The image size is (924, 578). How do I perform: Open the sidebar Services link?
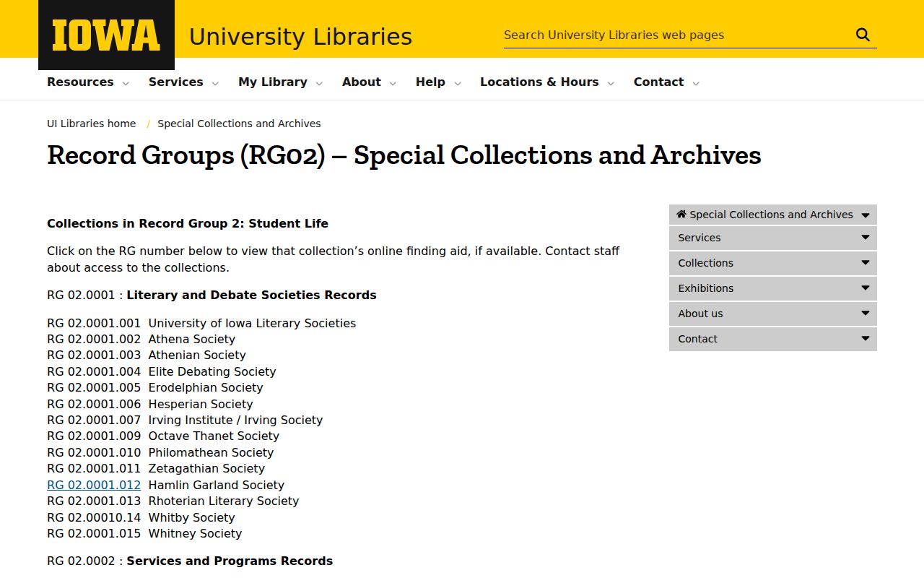699,238
